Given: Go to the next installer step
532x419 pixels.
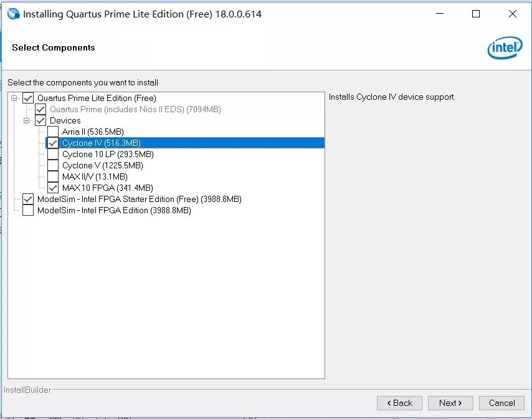Looking at the screenshot, I should point(450,403).
